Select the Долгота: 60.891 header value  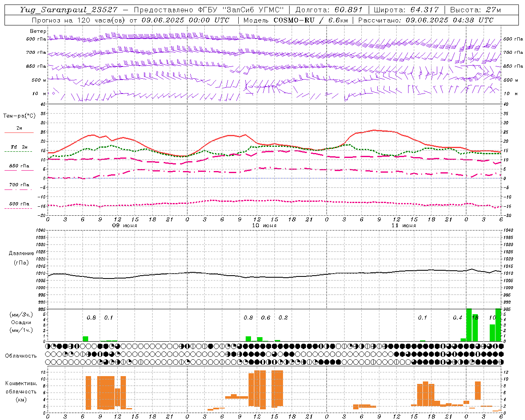tap(329, 10)
